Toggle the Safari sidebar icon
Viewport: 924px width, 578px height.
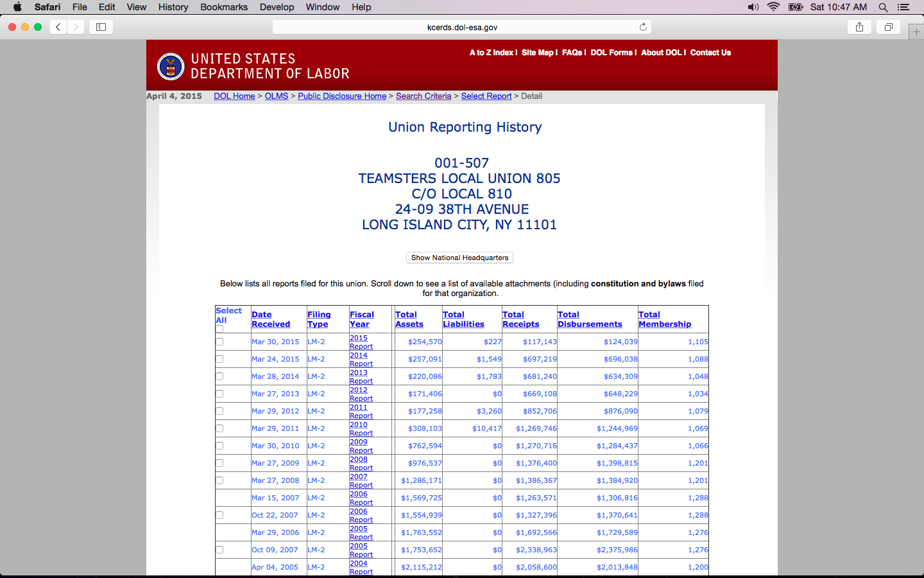coord(101,27)
